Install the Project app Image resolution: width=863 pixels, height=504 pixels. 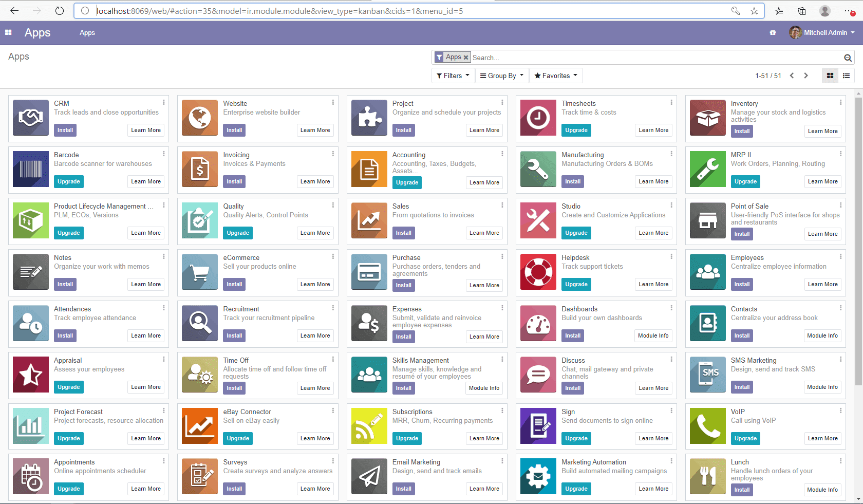click(x=403, y=130)
